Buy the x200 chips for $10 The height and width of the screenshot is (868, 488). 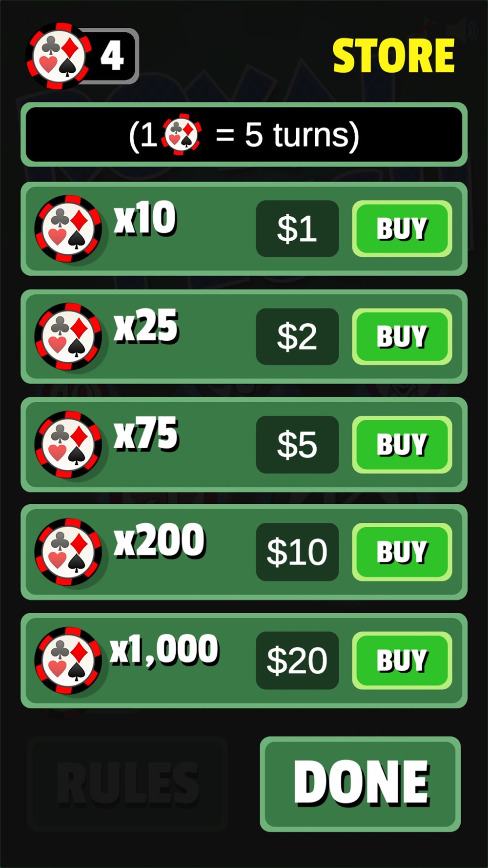402,552
